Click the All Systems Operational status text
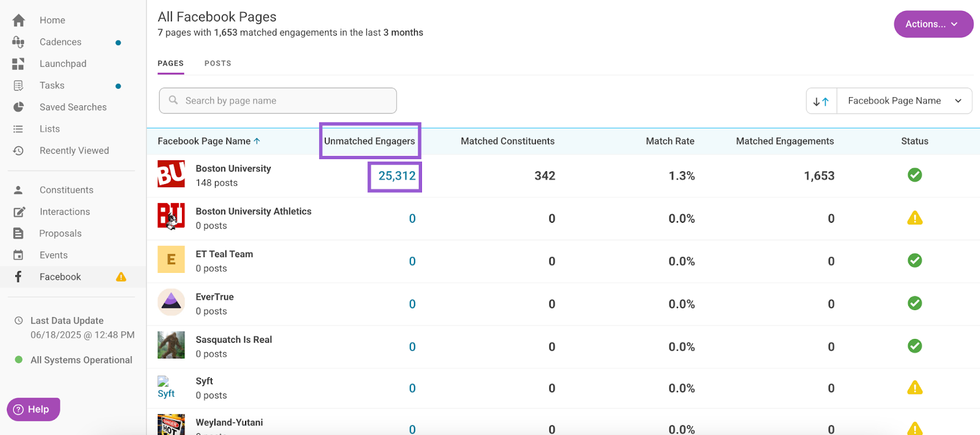Image resolution: width=980 pixels, height=435 pixels. coord(81,360)
